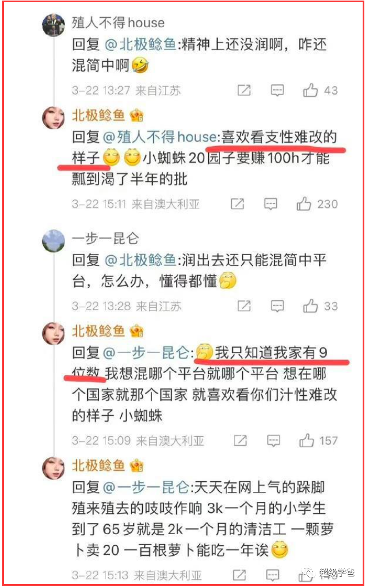Share the 13:27 comment from 江苏
366x588 pixels.
click(x=244, y=91)
